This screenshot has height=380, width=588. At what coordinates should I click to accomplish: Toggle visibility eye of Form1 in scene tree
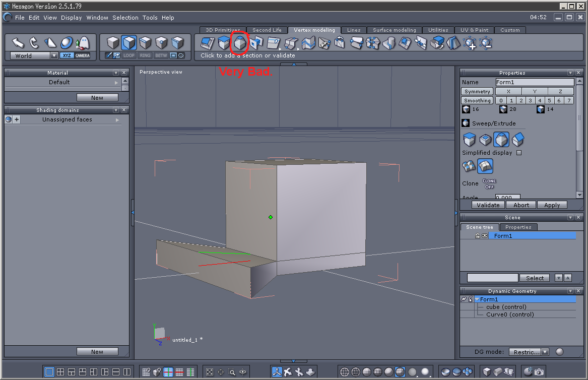485,236
